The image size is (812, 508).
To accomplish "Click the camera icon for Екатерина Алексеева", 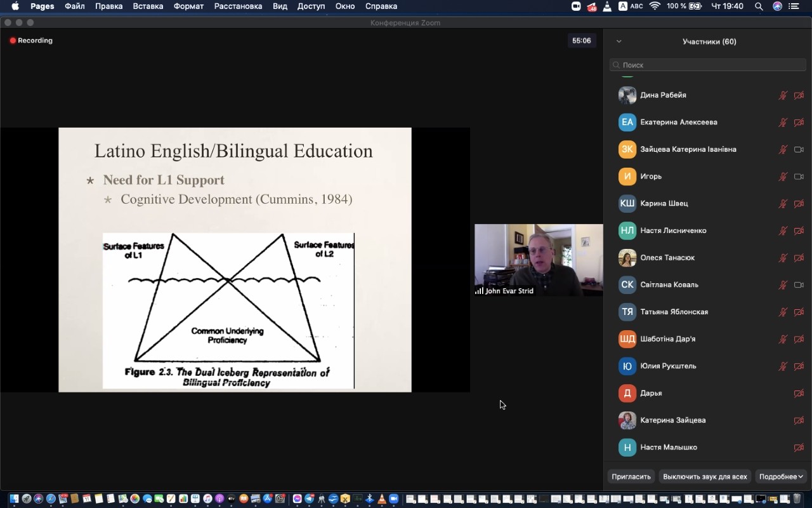I will click(x=799, y=123).
